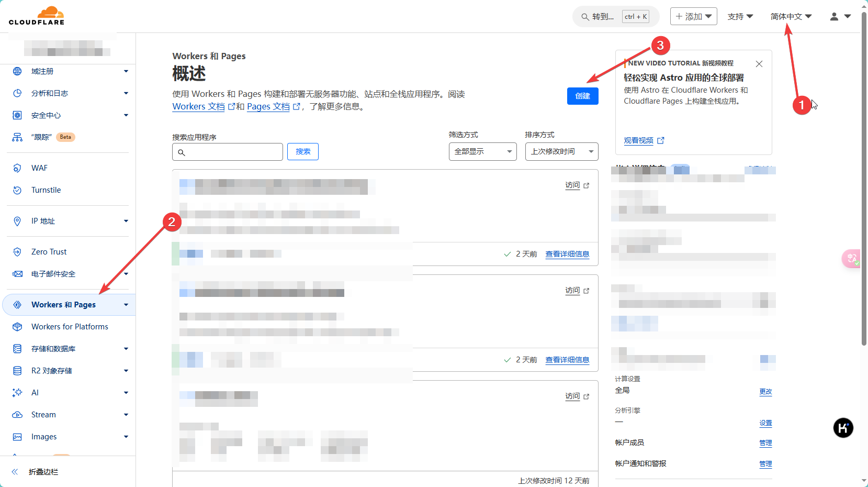Viewport: 868px width, 487px height.
Task: Click the round black H floating icon
Action: [x=843, y=428]
